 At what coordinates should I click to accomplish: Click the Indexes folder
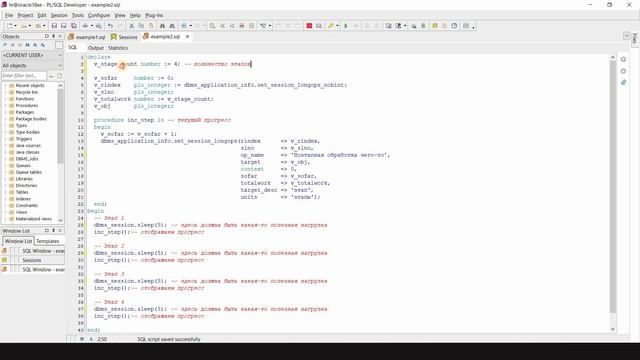[x=23, y=199]
